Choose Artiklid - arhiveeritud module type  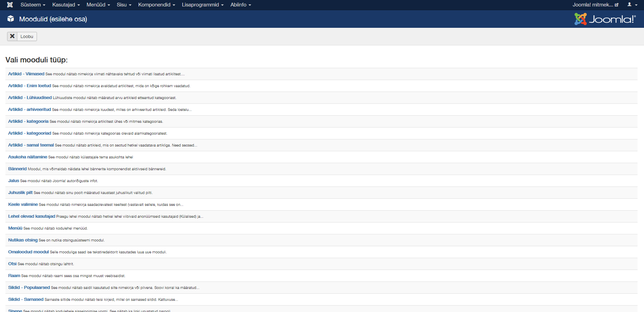tap(29, 110)
